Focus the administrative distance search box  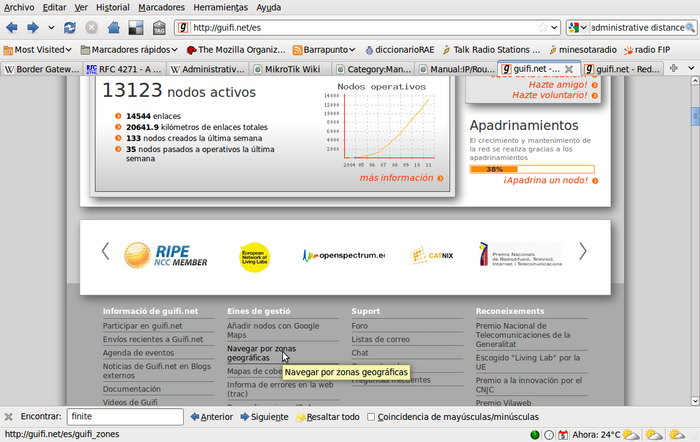(x=638, y=28)
